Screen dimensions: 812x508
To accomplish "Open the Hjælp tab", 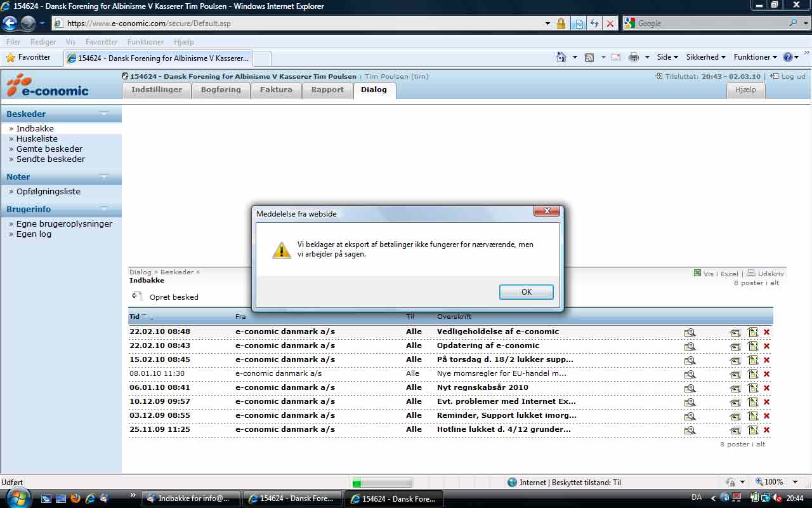I will [x=745, y=90].
